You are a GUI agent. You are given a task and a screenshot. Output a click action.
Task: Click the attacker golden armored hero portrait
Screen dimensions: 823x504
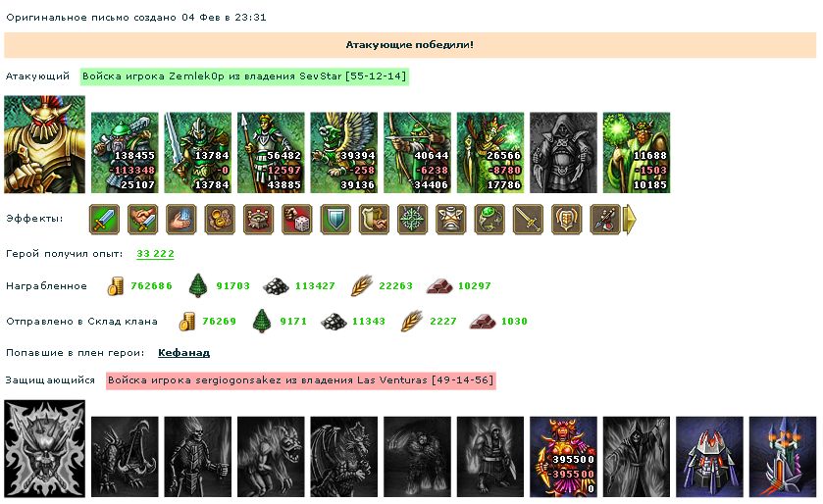tap(44, 144)
